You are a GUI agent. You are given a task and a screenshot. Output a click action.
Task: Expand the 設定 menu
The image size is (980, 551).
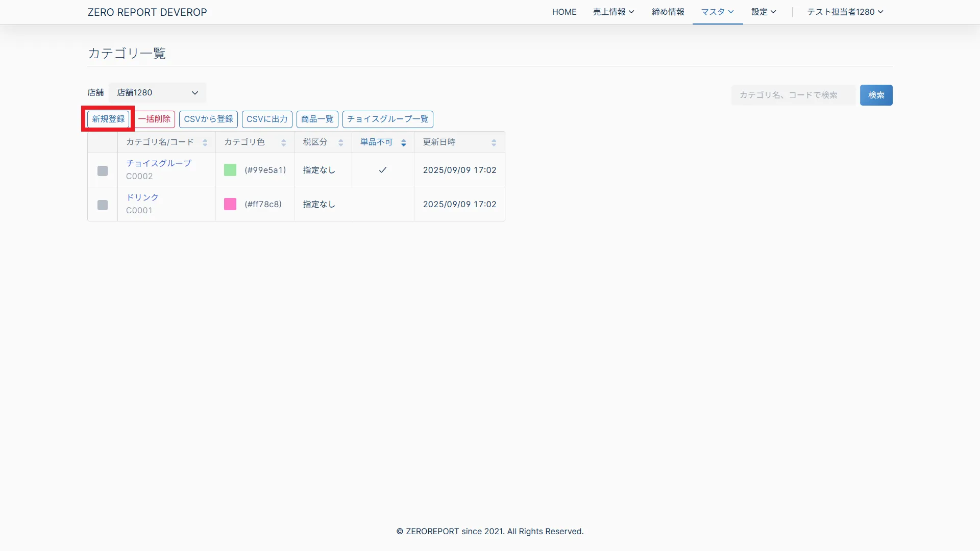[x=763, y=12]
